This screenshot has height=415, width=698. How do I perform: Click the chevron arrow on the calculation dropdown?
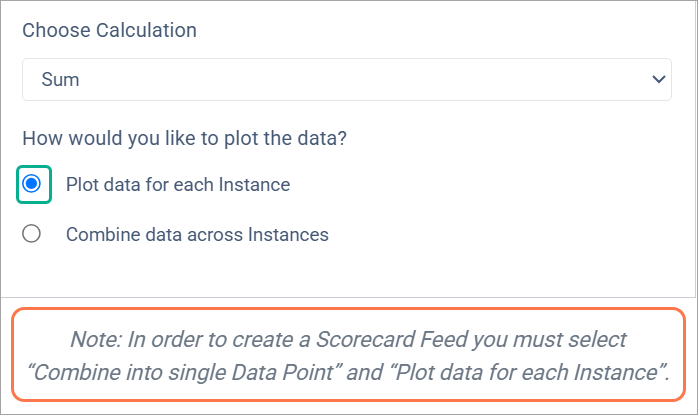pyautogui.click(x=658, y=80)
